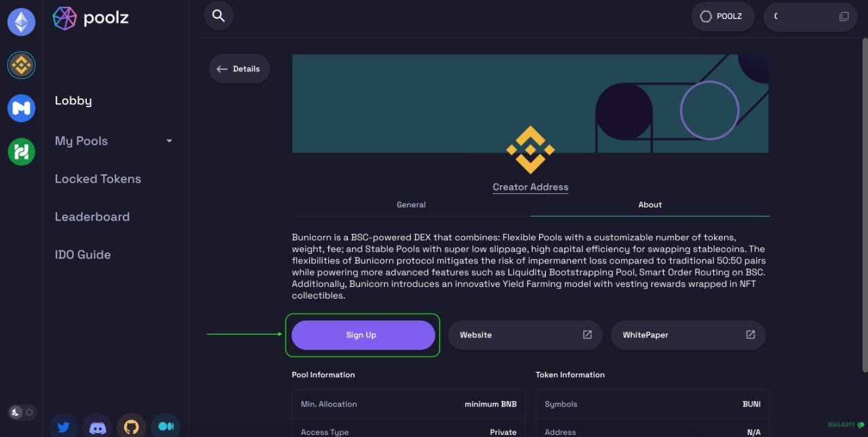Open the Lobby page
Image resolution: width=868 pixels, height=437 pixels.
[73, 100]
